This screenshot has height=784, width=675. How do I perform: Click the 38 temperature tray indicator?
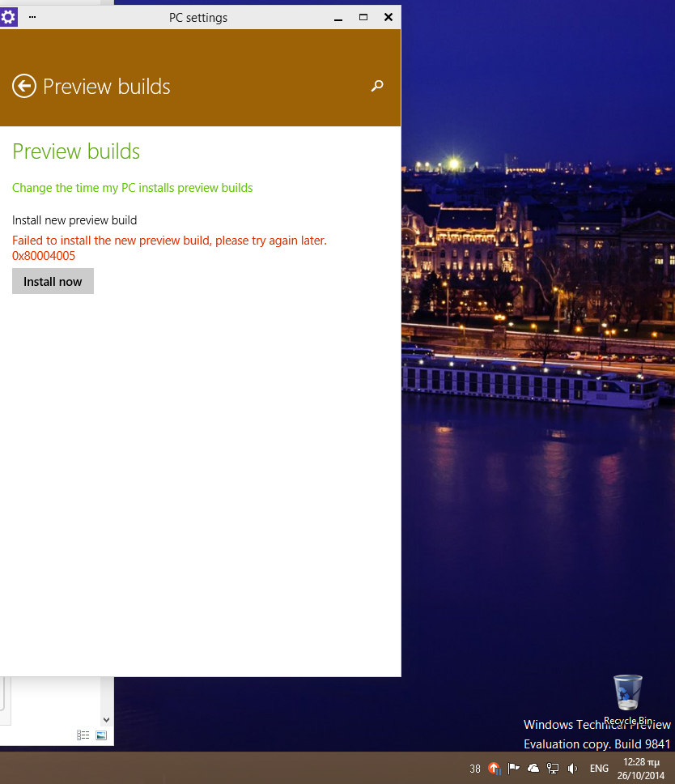click(x=475, y=769)
